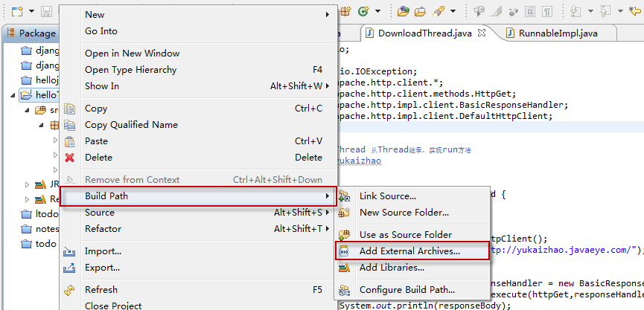
Task: Open the New wizard dropdown arrow
Action: [x=32, y=11]
